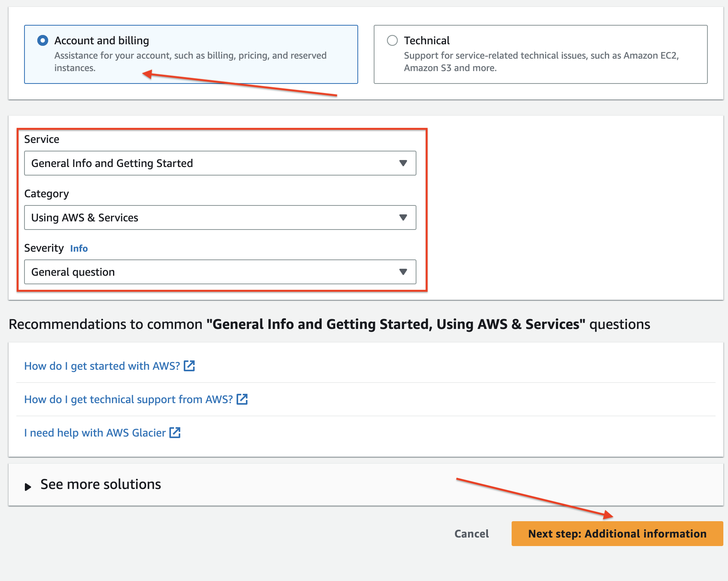This screenshot has width=728, height=581.
Task: Click external-link icon beside 'technical support from AWS?'
Action: pos(242,399)
